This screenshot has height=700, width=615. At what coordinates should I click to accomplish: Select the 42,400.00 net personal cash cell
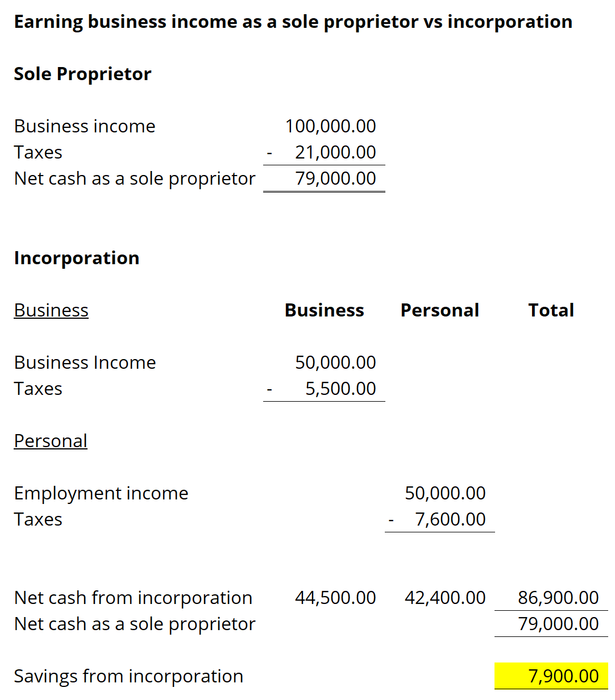click(445, 598)
